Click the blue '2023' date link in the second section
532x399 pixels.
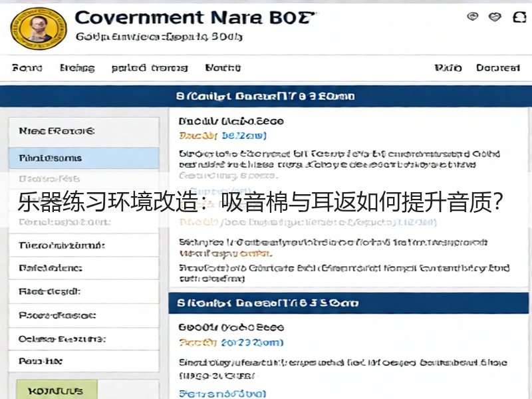[252, 342]
